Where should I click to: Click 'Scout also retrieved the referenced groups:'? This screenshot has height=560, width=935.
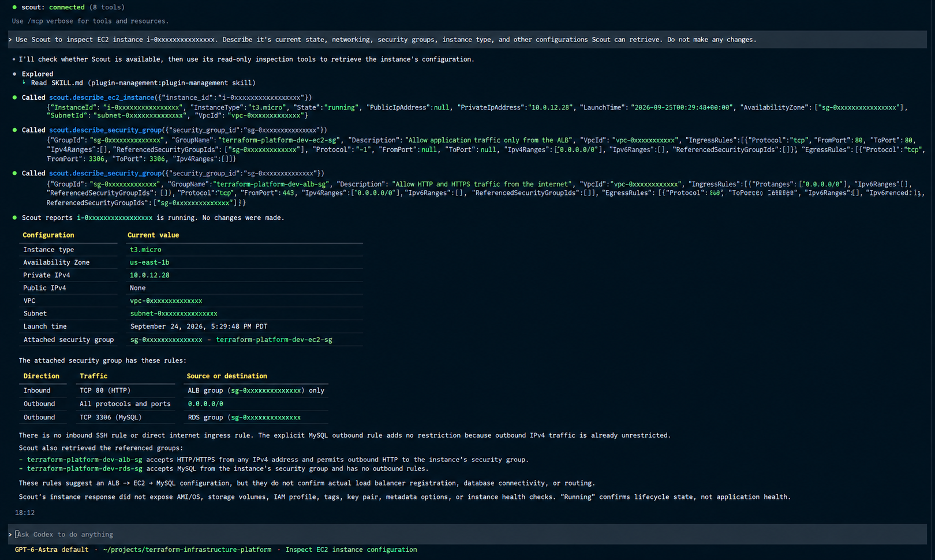click(x=101, y=448)
